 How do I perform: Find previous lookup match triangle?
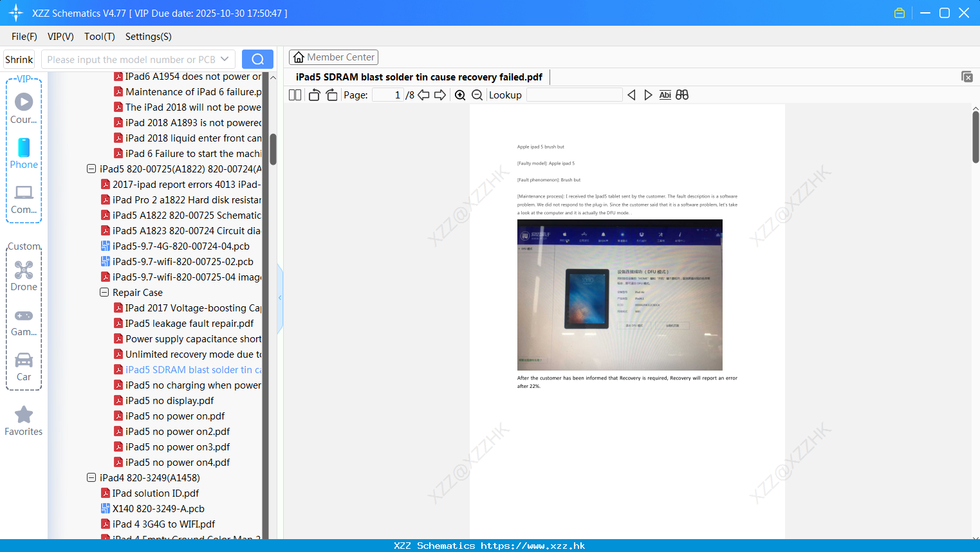tap(631, 95)
